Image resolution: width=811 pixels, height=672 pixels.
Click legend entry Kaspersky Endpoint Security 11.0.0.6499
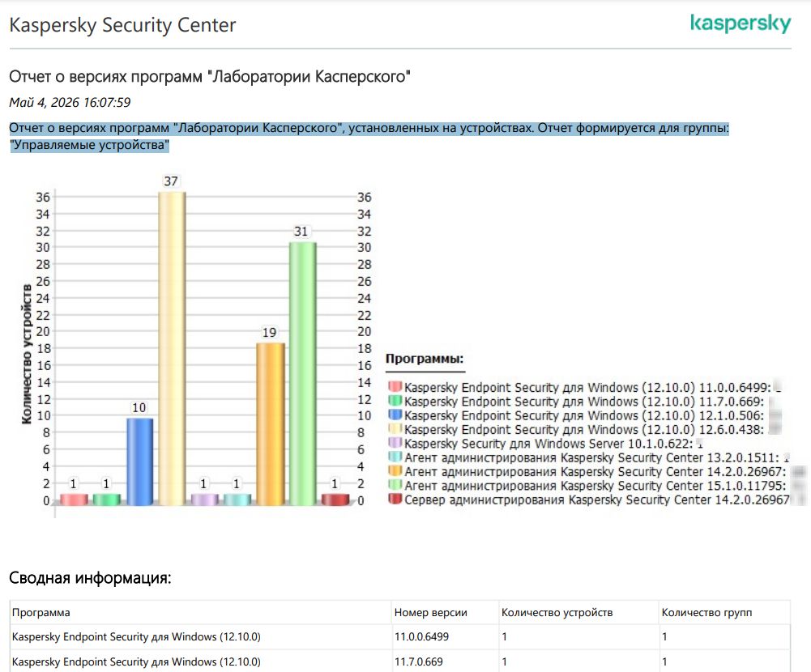tap(587, 388)
